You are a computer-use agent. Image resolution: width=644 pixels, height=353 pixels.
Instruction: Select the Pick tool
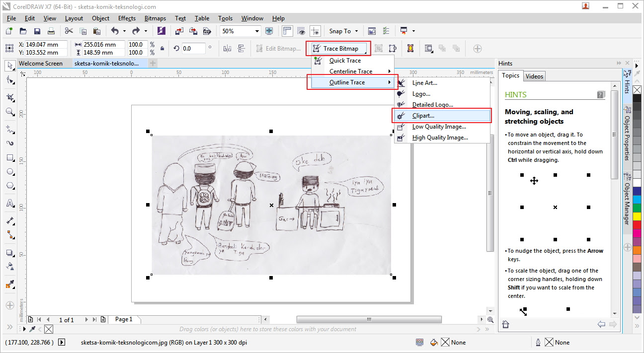tap(9, 66)
